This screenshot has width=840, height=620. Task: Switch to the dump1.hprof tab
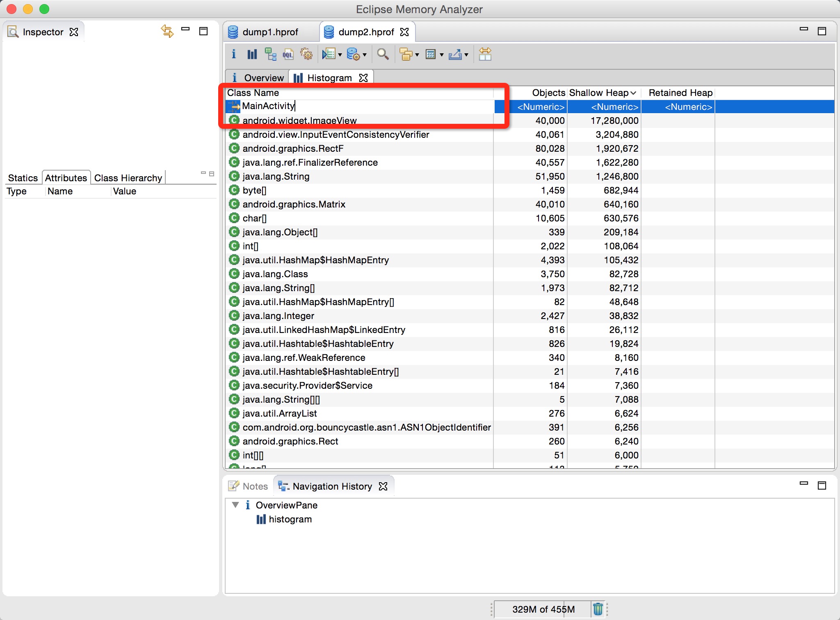(267, 31)
